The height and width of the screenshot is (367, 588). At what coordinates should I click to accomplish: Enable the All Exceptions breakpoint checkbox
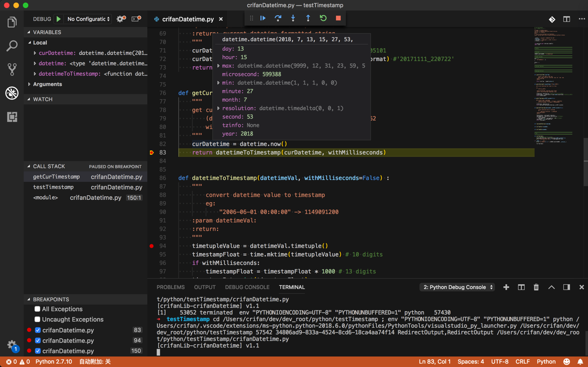[37, 309]
